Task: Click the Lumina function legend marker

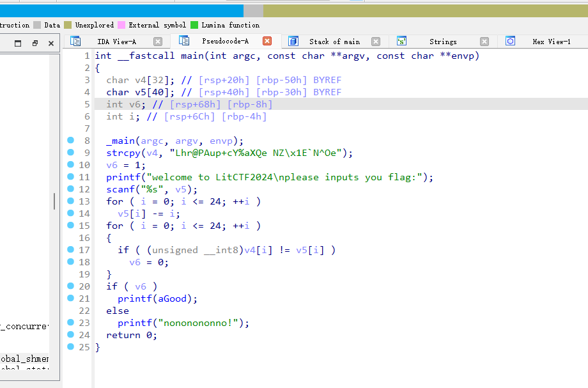Action: (195, 26)
